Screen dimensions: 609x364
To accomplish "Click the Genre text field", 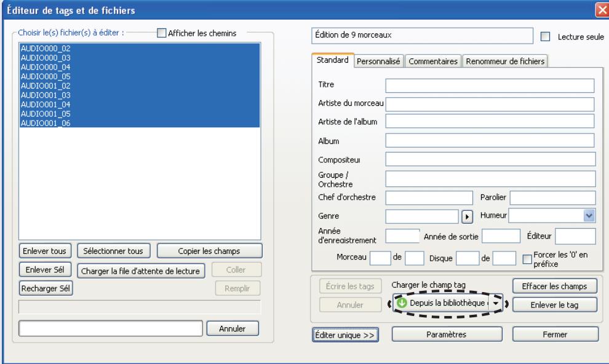I will pyautogui.click(x=422, y=216).
